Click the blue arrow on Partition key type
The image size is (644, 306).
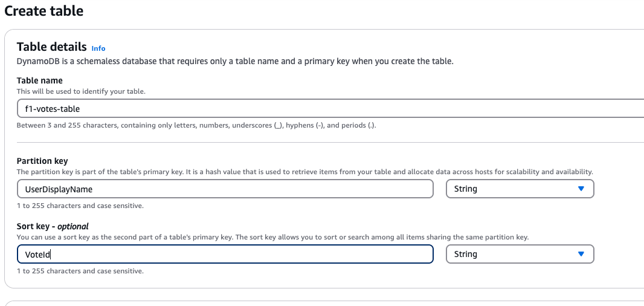click(x=581, y=189)
